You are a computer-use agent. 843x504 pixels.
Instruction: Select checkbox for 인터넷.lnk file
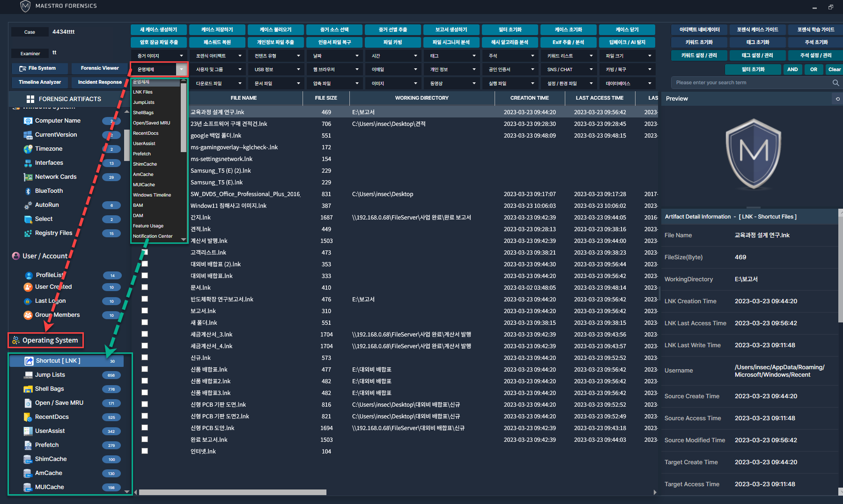[x=145, y=451]
